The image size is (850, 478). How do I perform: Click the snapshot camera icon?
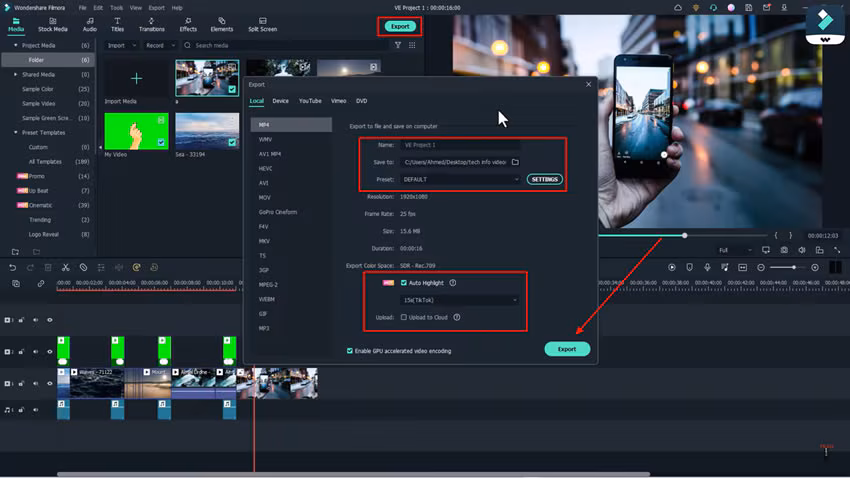click(784, 250)
